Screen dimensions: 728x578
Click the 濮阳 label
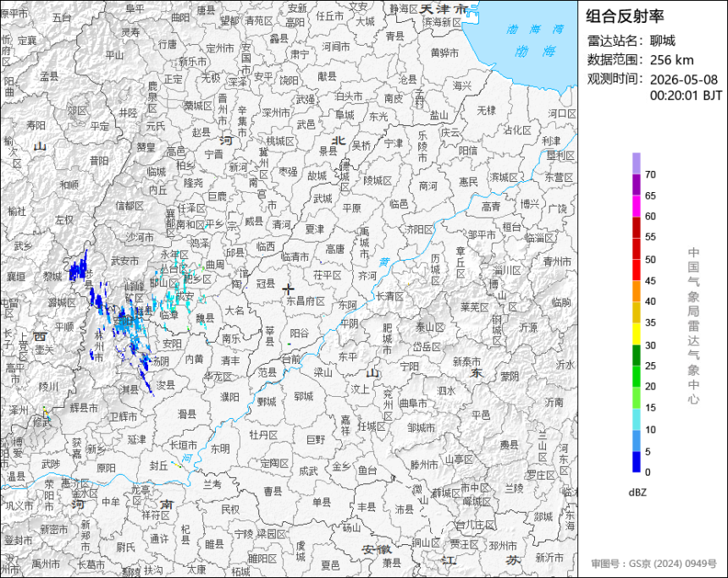229,397
